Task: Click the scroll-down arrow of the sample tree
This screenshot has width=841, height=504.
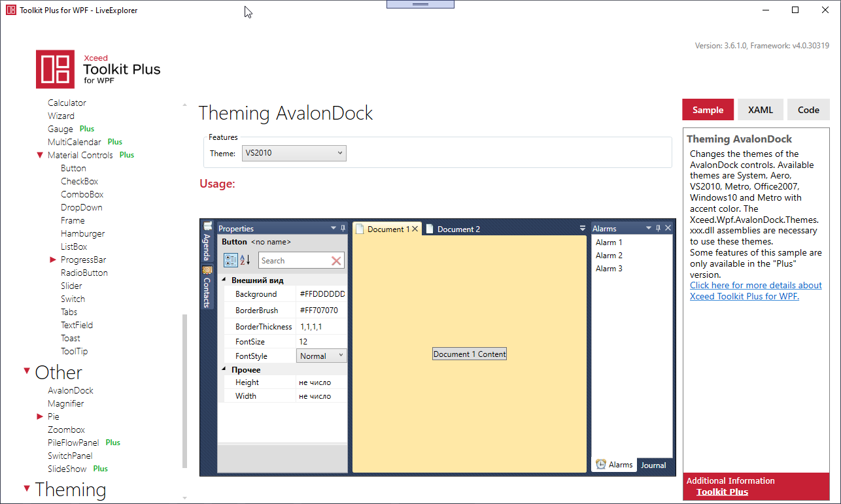Action: coord(184,498)
